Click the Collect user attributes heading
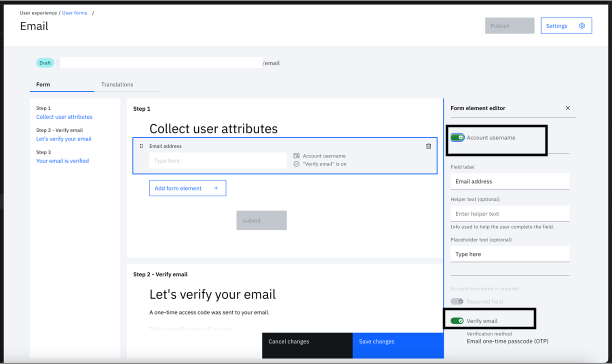 click(213, 128)
